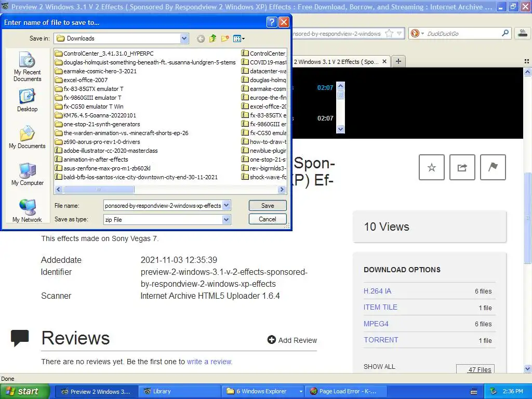Select the blue 02:07 playlist entry
The width and height of the screenshot is (532, 399).
(325, 87)
